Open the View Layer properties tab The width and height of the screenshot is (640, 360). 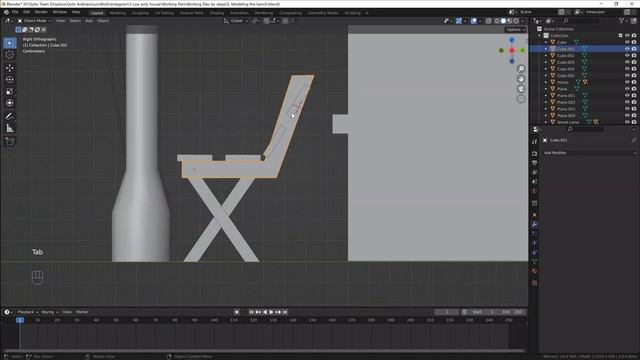[535, 172]
